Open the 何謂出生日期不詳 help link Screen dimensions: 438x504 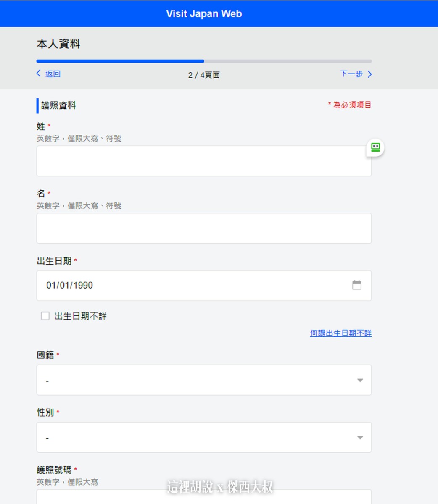point(341,333)
